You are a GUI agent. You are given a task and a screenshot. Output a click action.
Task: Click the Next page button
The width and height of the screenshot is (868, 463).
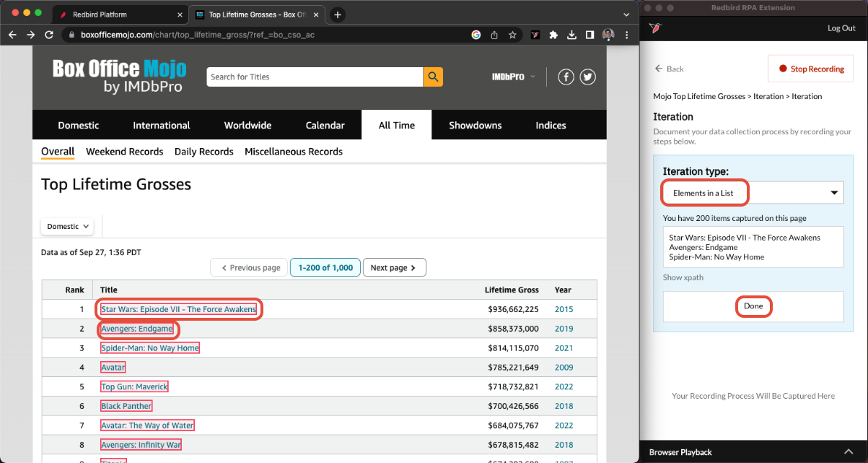click(394, 267)
